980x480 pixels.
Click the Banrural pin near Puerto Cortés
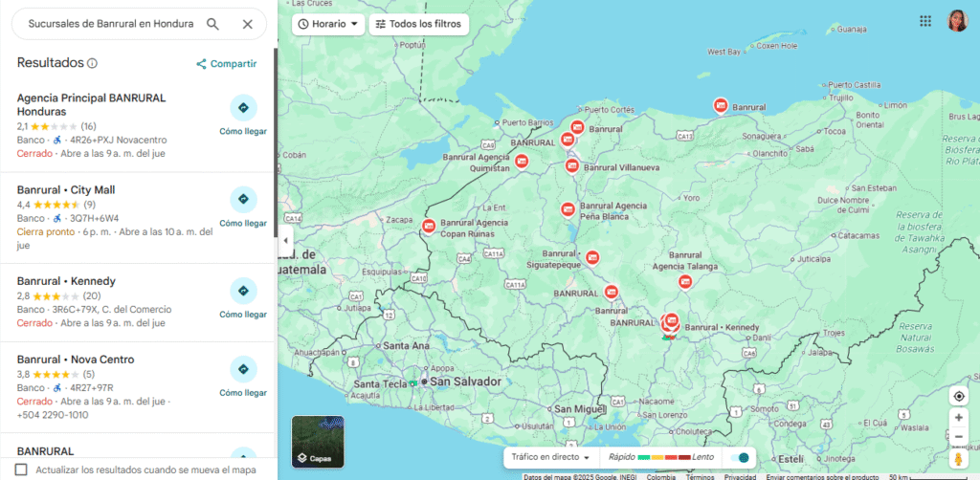pyautogui.click(x=577, y=128)
